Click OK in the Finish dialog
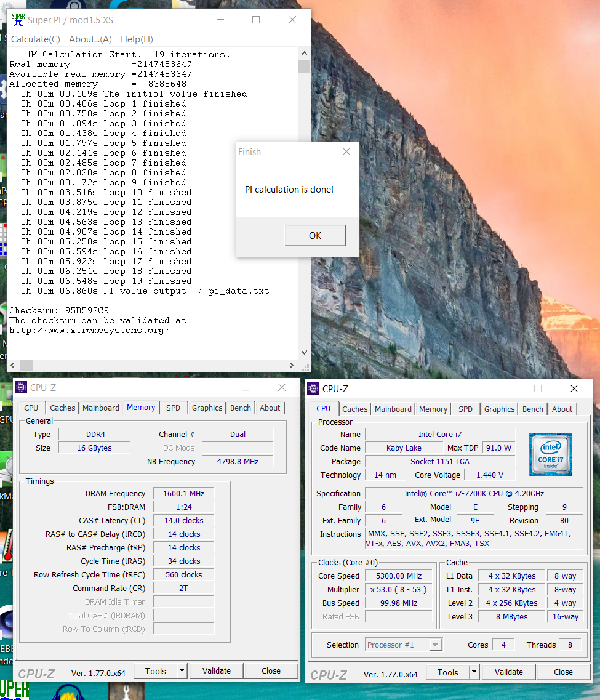The width and height of the screenshot is (600, 700). pyautogui.click(x=315, y=235)
